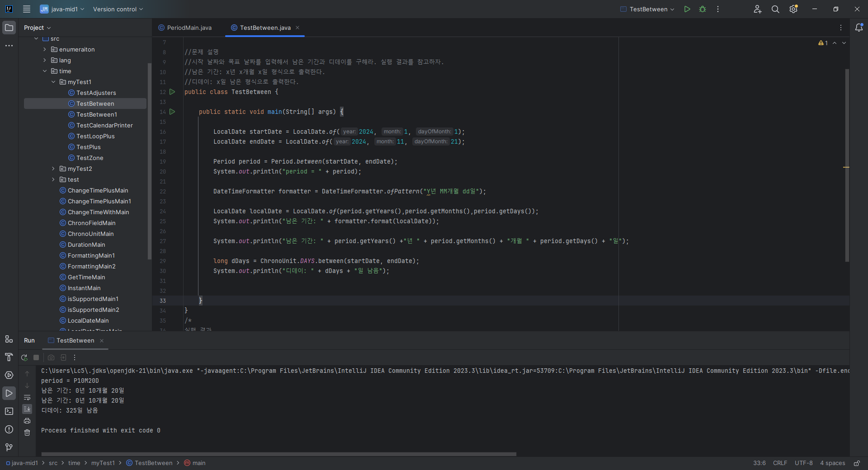Expand the myTest2 package
Image resolution: width=868 pixels, height=470 pixels.
click(x=53, y=169)
